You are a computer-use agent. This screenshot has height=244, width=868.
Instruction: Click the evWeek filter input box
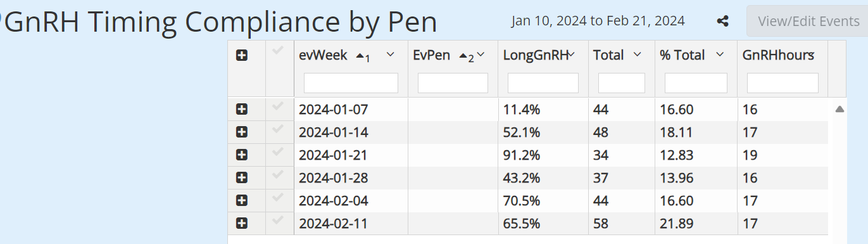(x=351, y=83)
